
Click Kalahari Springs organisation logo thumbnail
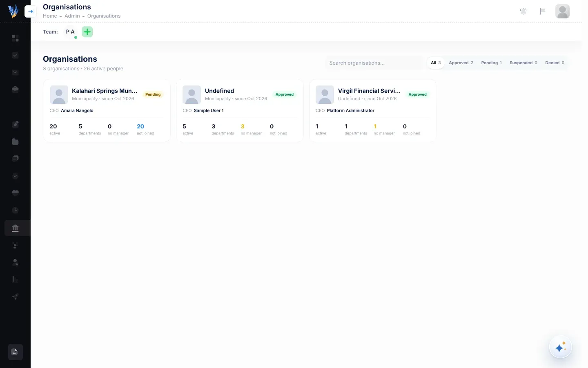59,95
